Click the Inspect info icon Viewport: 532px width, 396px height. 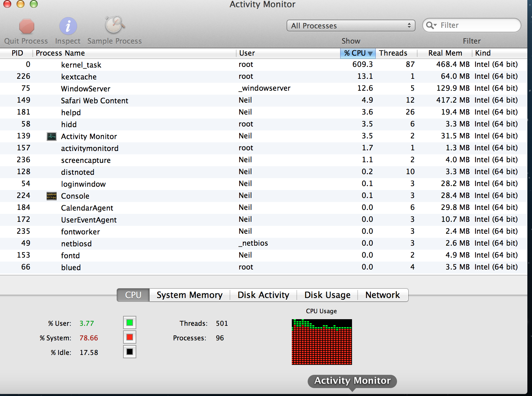68,26
